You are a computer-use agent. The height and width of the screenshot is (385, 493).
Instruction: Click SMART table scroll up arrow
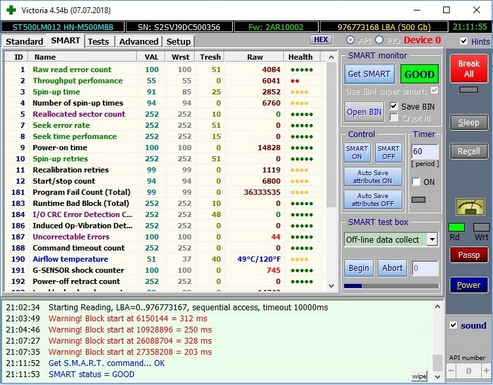click(x=331, y=57)
